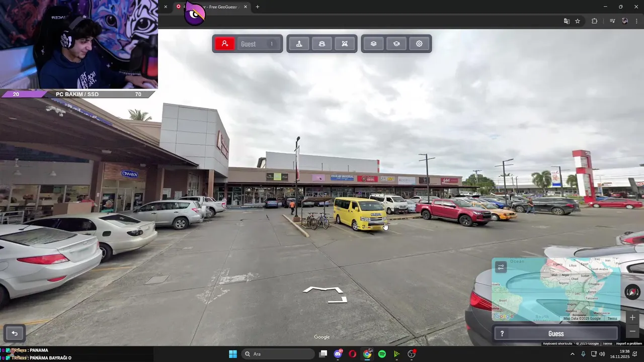Viewport: 644px width, 362px height.
Task: Open the media control playlist icon
Action: pyautogui.click(x=612, y=21)
